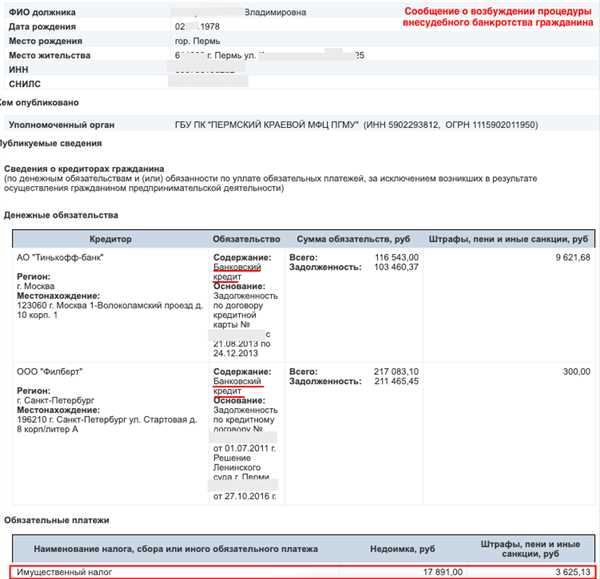The image size is (600, 579).
Task: Select debt amount '103 460,37'
Action: [396, 267]
